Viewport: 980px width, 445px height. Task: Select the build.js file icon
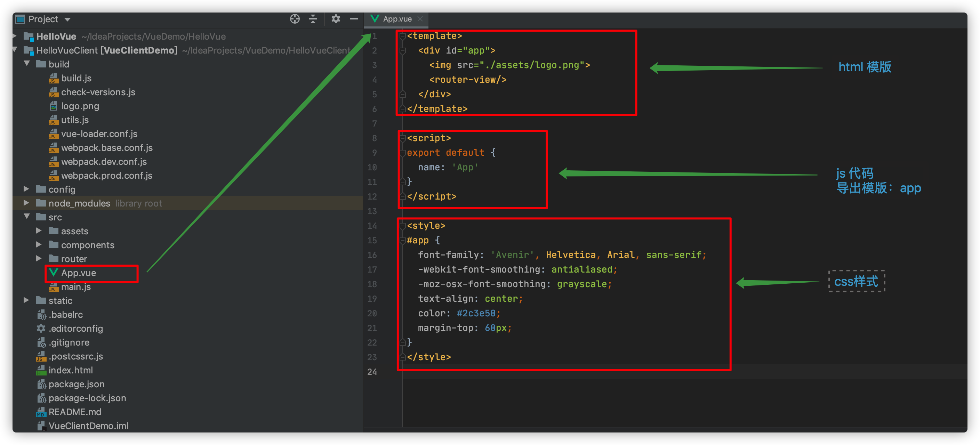pos(54,78)
